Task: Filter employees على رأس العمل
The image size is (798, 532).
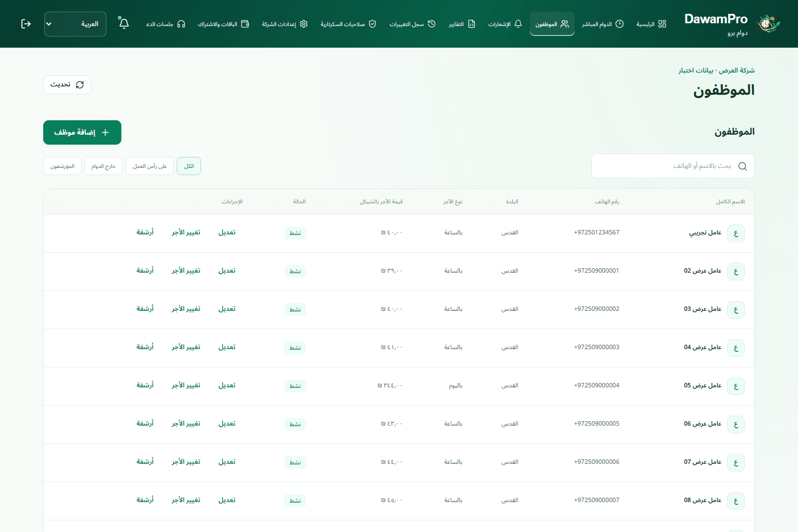Action: click(x=150, y=166)
